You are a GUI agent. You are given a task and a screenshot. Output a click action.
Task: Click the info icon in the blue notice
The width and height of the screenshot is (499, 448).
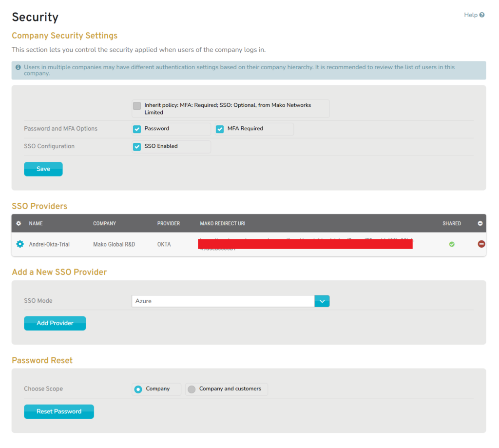click(x=19, y=67)
